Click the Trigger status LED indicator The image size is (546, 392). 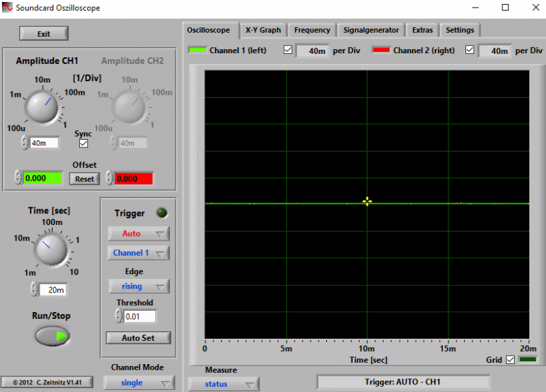pyautogui.click(x=162, y=213)
